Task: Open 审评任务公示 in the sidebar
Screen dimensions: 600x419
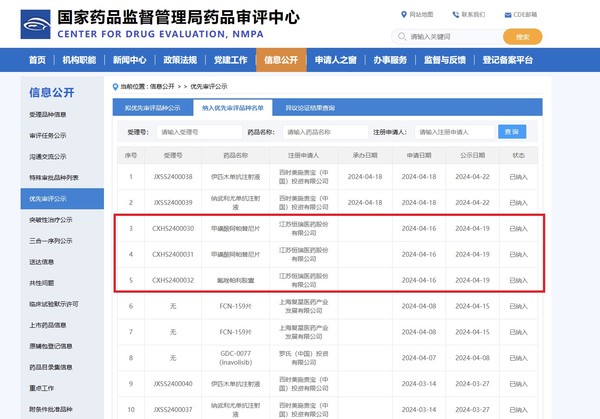Action: coord(48,135)
